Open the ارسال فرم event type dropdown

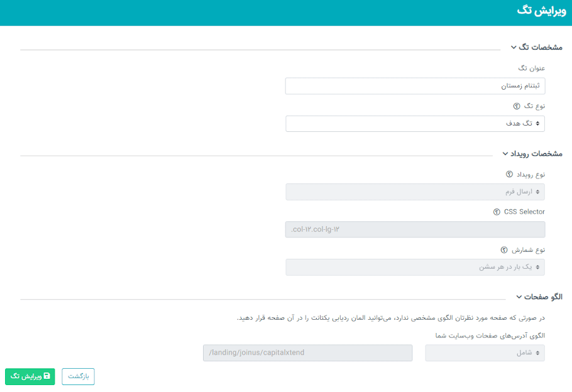pyautogui.click(x=415, y=192)
